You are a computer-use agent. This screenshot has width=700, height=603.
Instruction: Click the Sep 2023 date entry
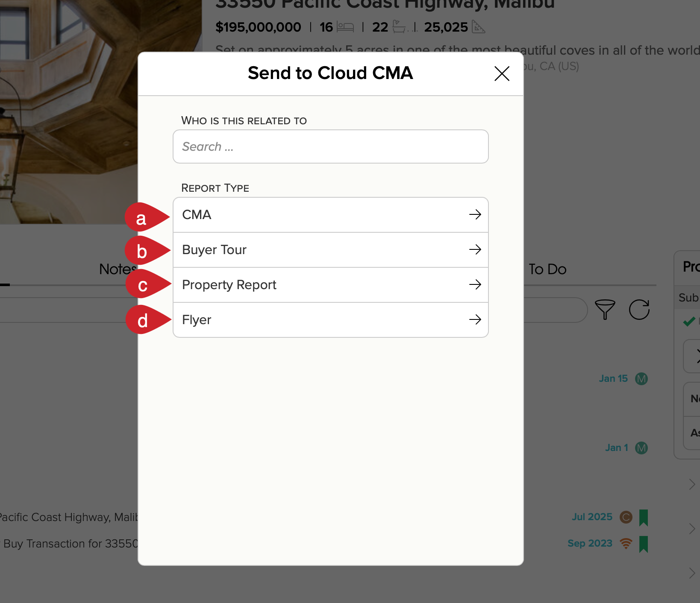click(x=590, y=544)
